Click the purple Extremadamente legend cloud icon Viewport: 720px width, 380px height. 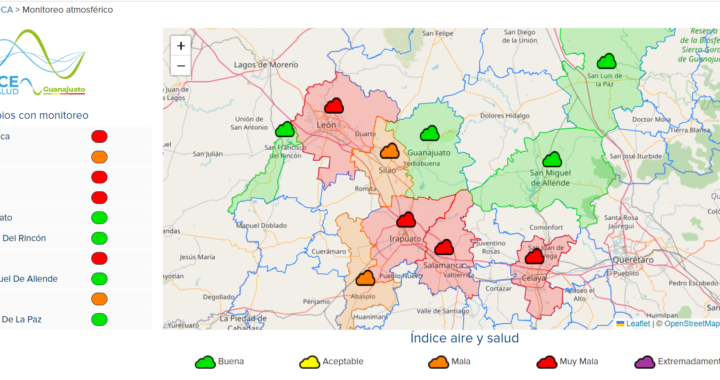click(645, 363)
